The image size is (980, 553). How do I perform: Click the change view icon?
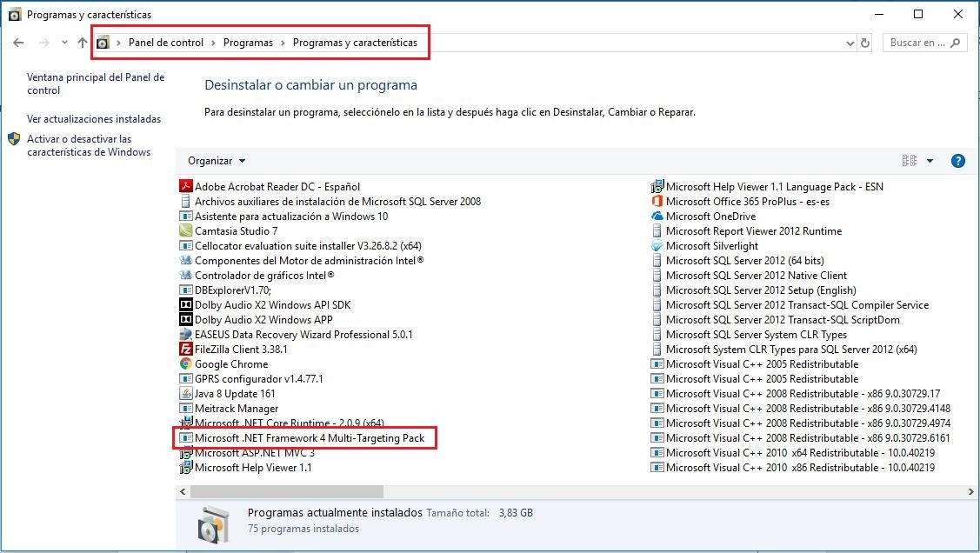tap(910, 161)
